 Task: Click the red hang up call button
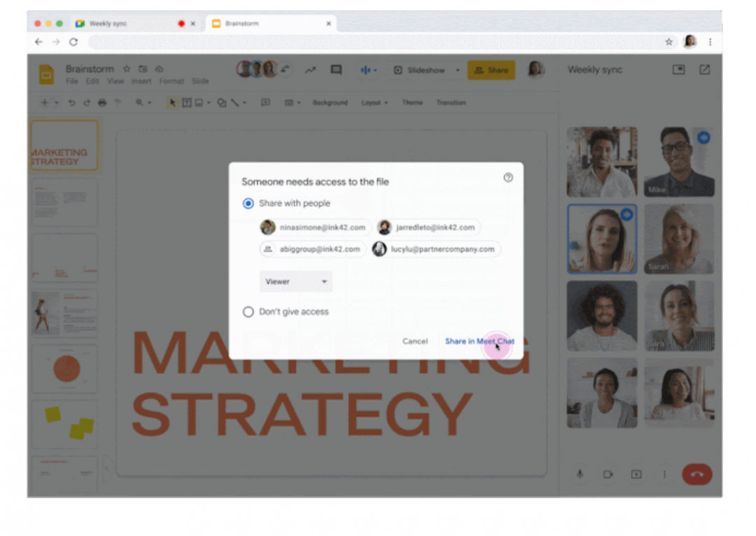click(696, 474)
